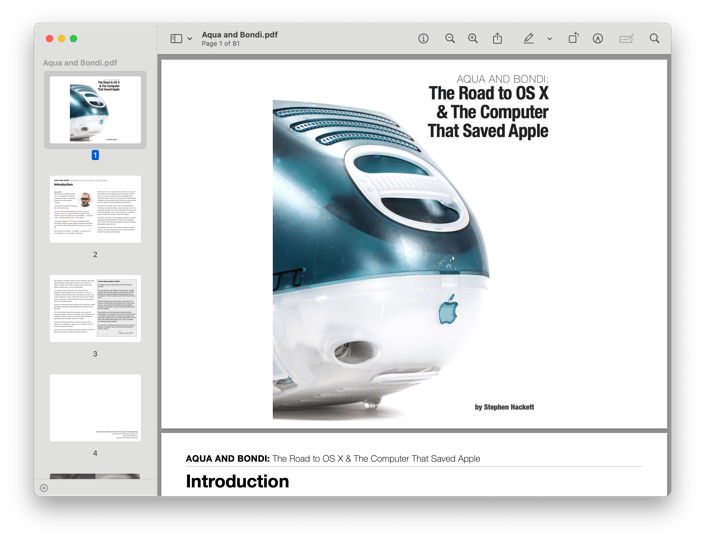Click the 'The Road to OS X' cover title
This screenshot has width=705, height=541.
click(x=489, y=93)
